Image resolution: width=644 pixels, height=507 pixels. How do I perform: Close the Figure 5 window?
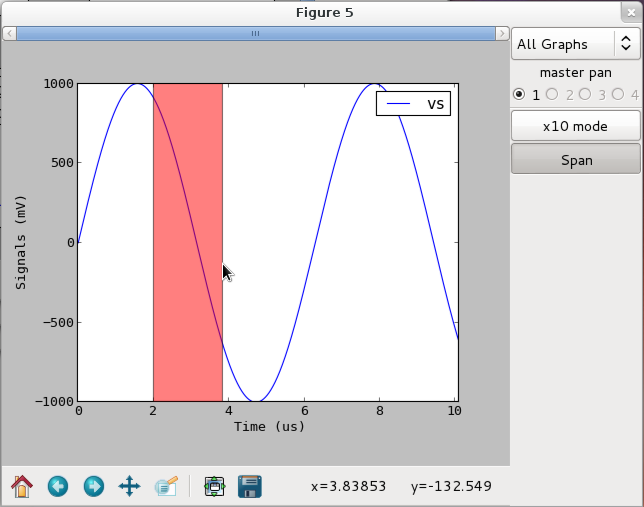click(x=631, y=13)
